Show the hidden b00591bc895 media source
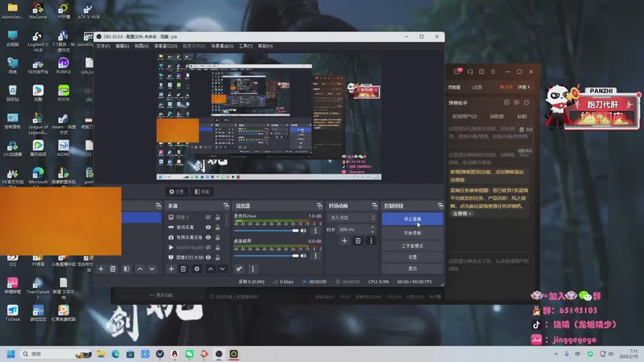Image resolution: width=644 pixels, height=362 pixels. (208, 248)
